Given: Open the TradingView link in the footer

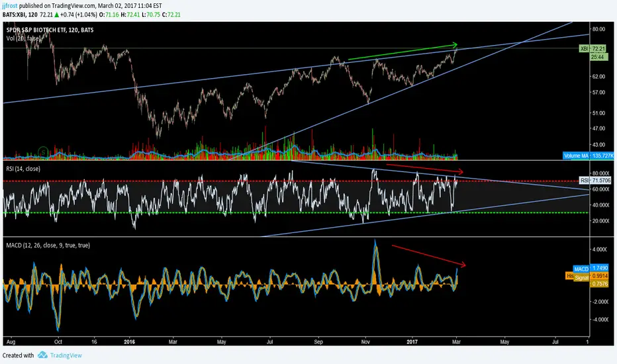Looking at the screenshot, I should [x=66, y=355].
